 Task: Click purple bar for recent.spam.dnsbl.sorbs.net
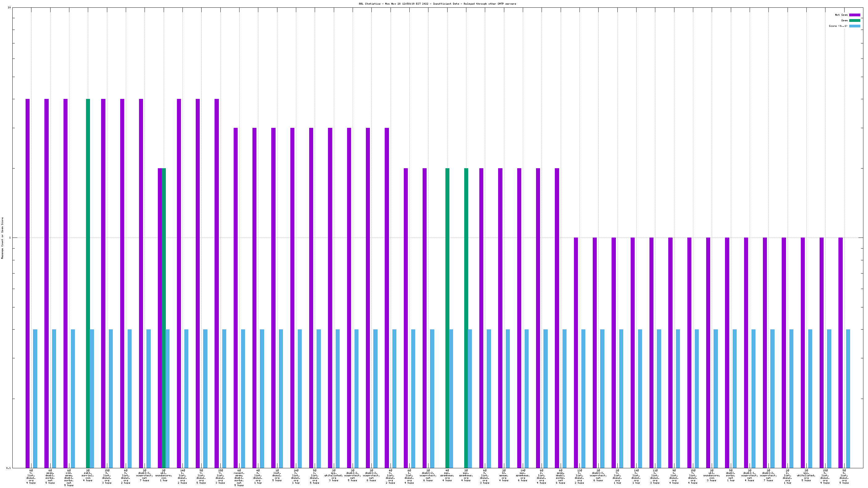(x=235, y=298)
